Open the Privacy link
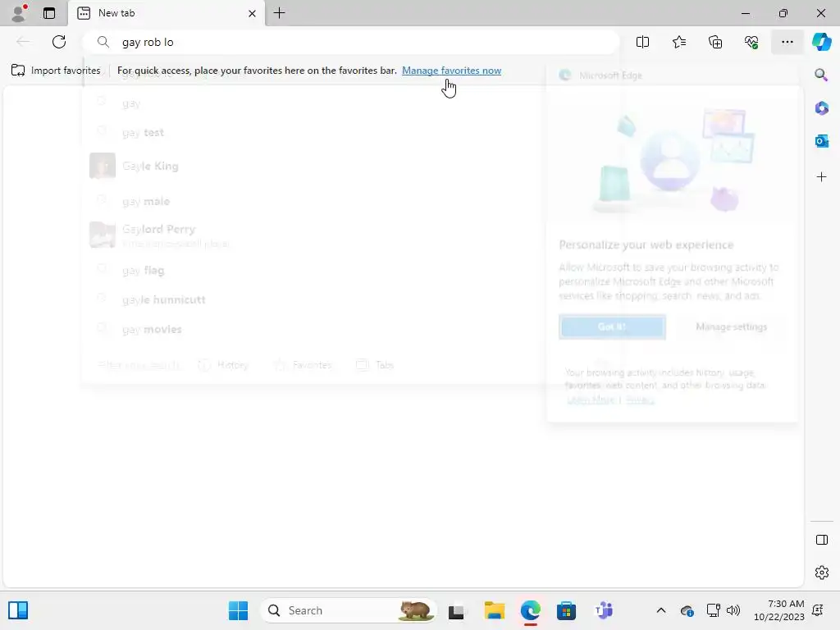This screenshot has height=630, width=840. [x=640, y=399]
